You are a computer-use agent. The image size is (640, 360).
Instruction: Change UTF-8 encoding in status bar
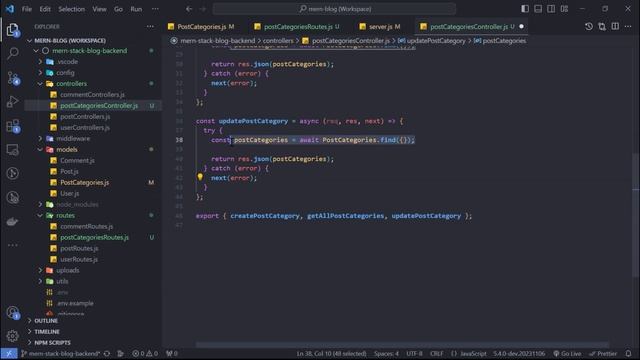[414, 353]
